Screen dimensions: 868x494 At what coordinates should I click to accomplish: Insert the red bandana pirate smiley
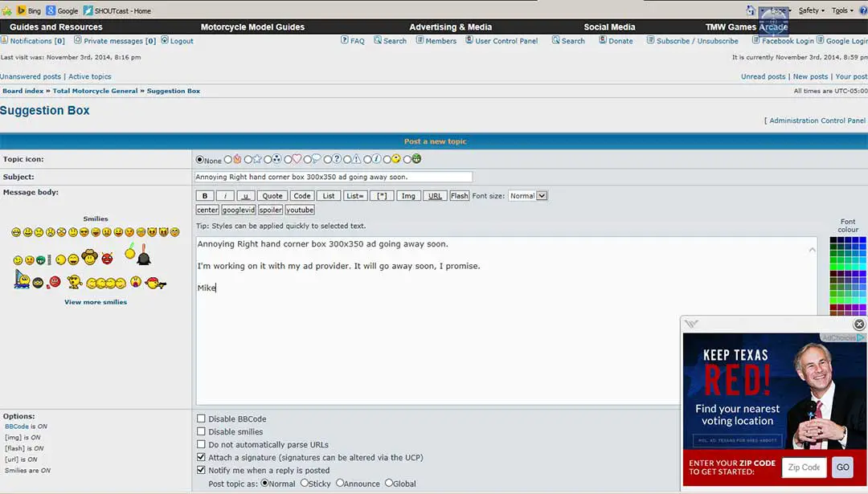point(155,284)
